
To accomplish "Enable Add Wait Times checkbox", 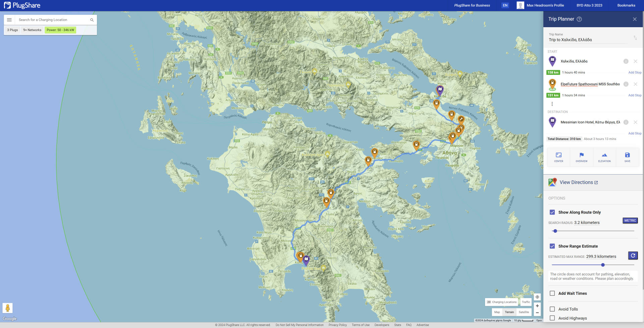I will 552,293.
